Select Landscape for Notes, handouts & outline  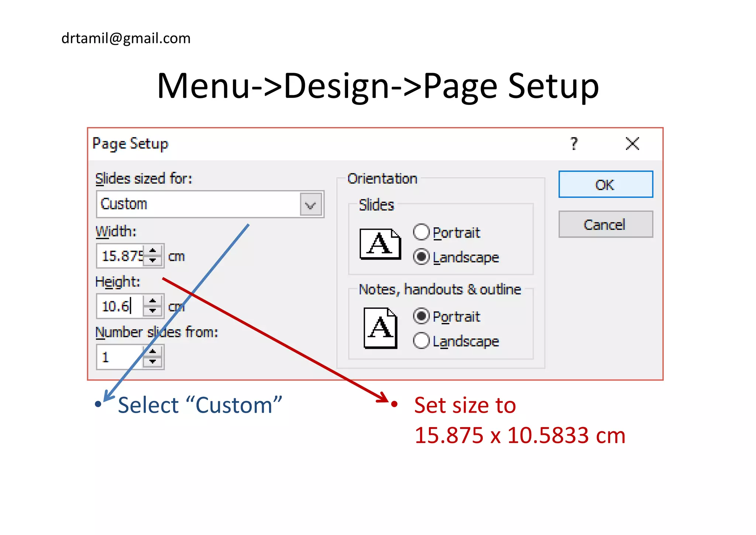tap(421, 341)
